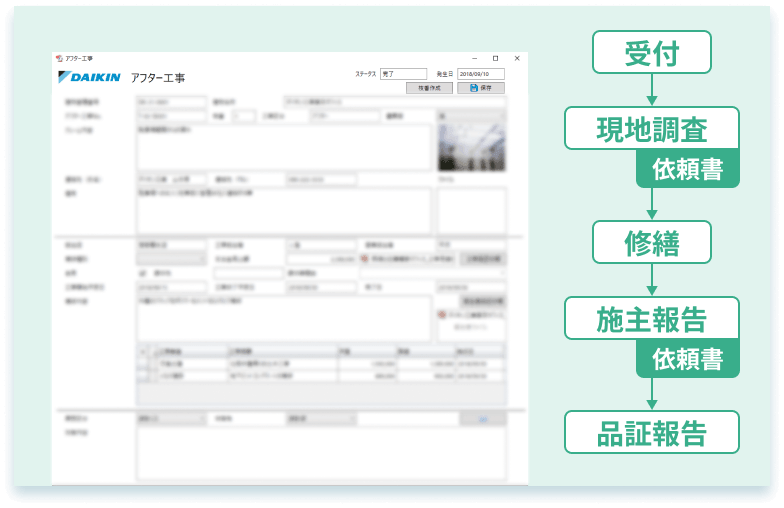784x508 pixels.
Task: Click the 施主報告 step in the flow
Action: tap(651, 319)
